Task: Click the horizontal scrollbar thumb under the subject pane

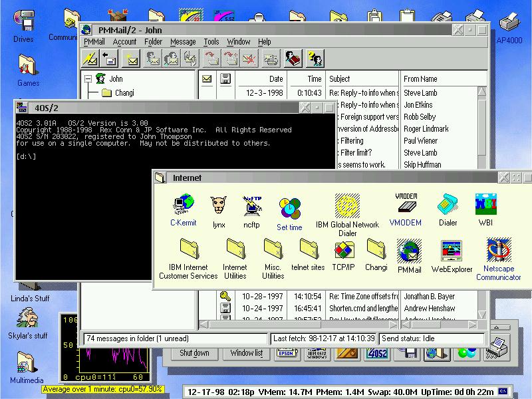Action: click(x=265, y=325)
